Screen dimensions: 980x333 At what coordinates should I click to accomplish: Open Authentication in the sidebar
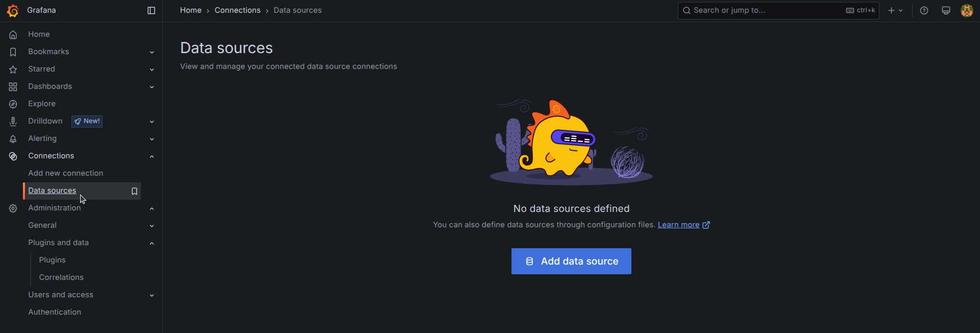tap(55, 312)
